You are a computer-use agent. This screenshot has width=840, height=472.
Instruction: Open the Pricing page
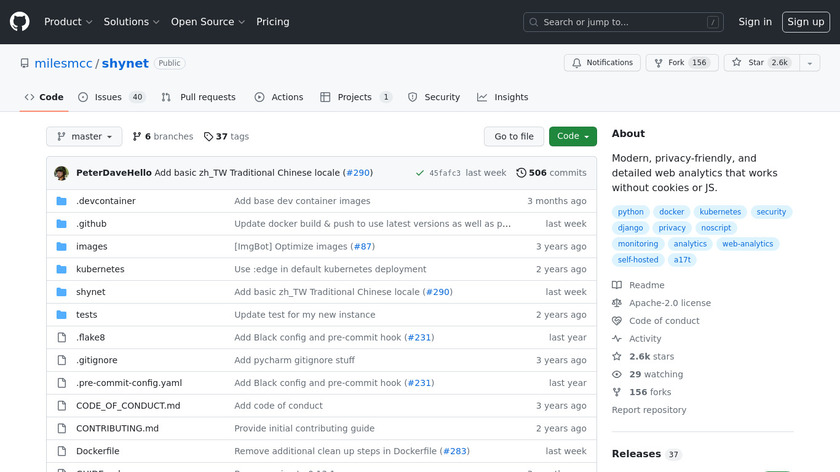(273, 22)
